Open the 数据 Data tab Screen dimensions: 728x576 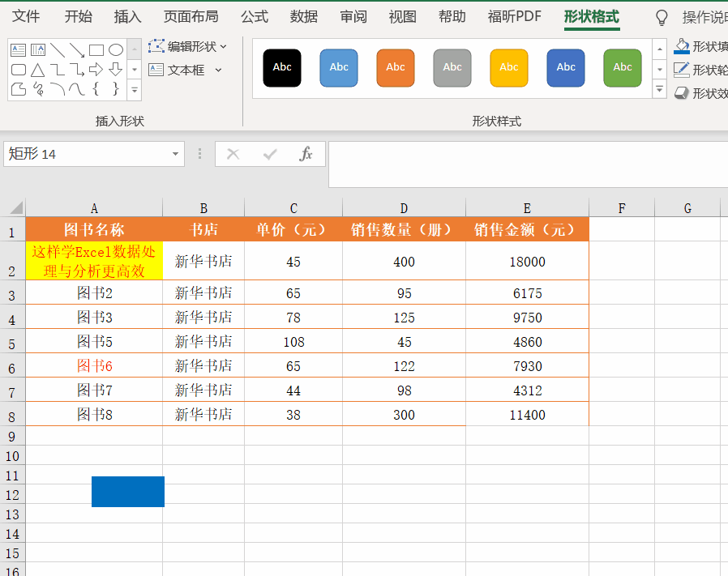pyautogui.click(x=304, y=17)
